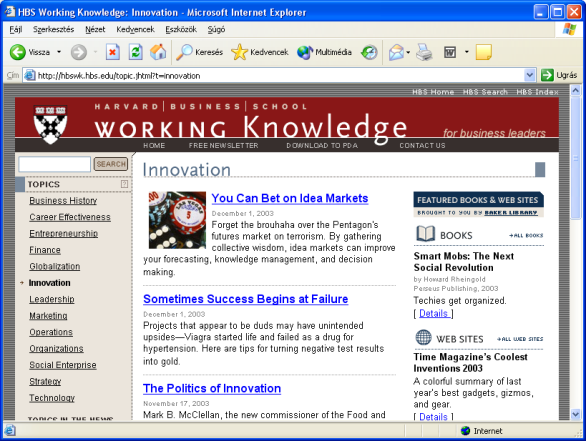Click the page icon in the status bar

click(9, 431)
